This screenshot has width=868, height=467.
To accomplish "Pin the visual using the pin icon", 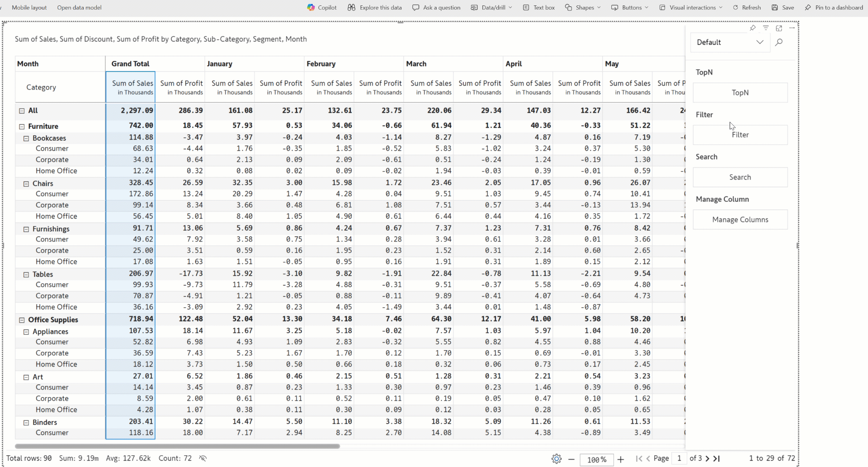I will [x=752, y=28].
